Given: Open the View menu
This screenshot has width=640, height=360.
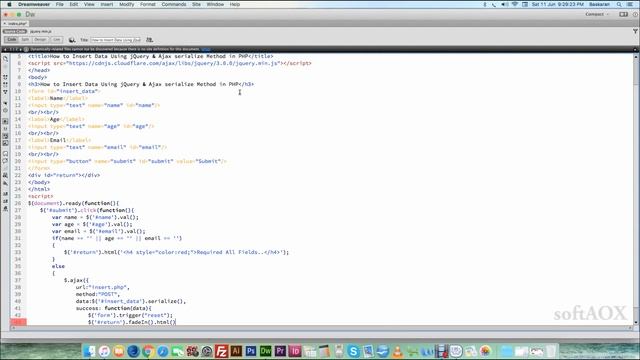Looking at the screenshot, I should 89,4.
